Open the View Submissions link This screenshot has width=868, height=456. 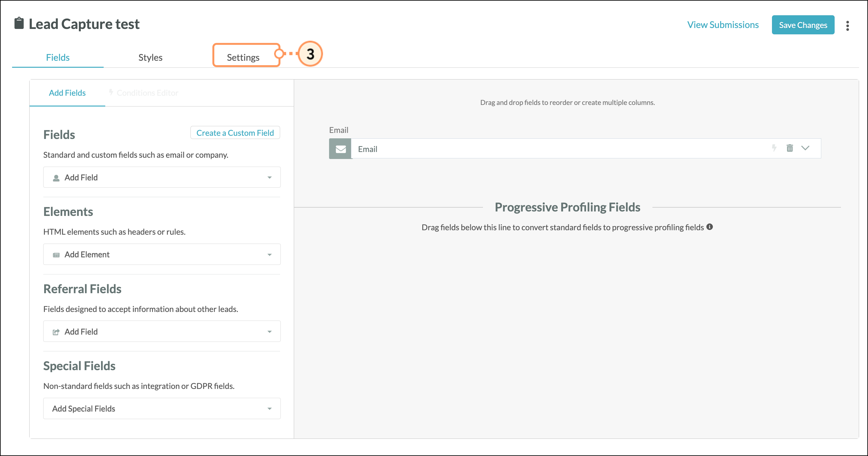(x=723, y=25)
